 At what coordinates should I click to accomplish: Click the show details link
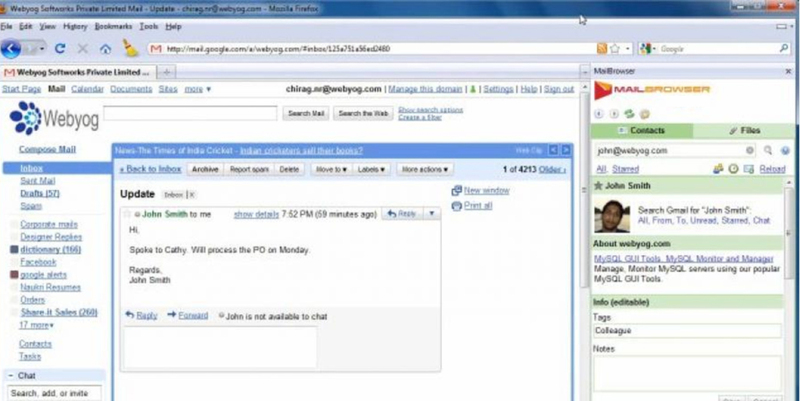click(256, 214)
